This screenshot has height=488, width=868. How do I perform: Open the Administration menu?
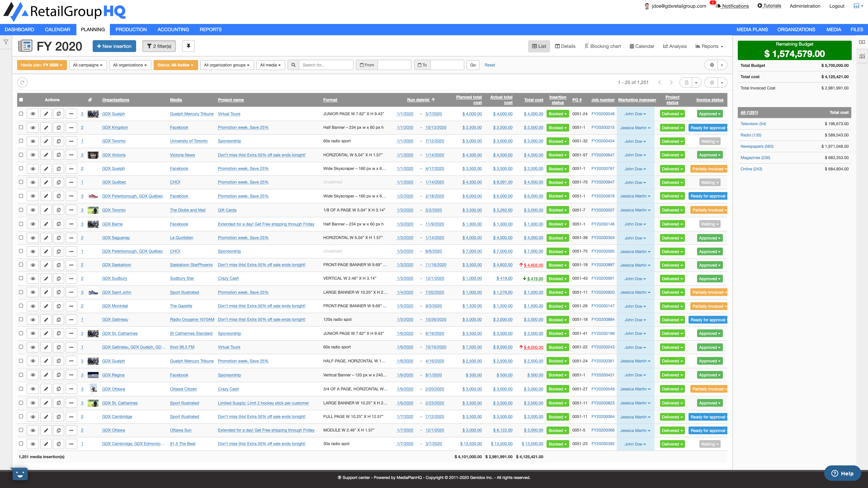pos(805,6)
